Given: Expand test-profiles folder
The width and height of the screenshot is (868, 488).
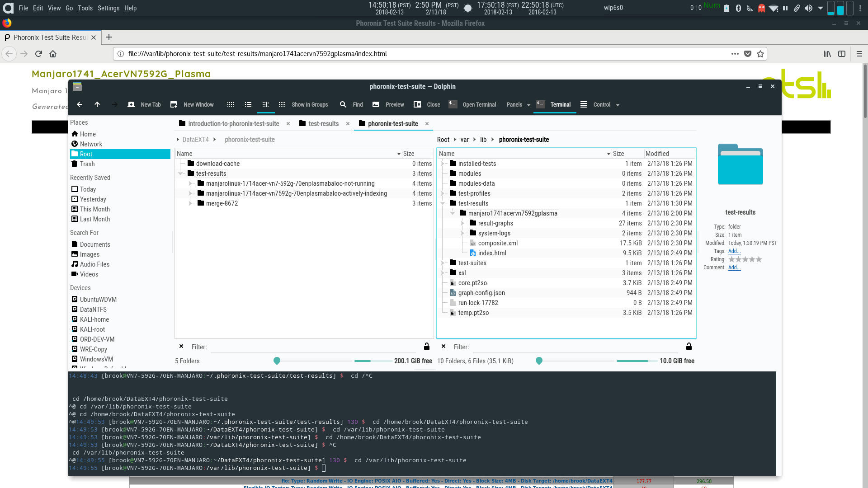Looking at the screenshot, I should [443, 193].
